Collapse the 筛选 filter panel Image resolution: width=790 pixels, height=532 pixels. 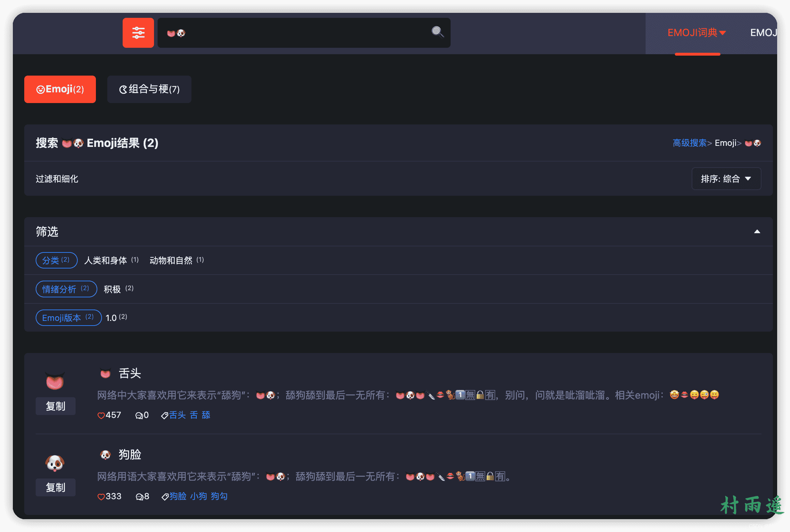click(x=757, y=232)
